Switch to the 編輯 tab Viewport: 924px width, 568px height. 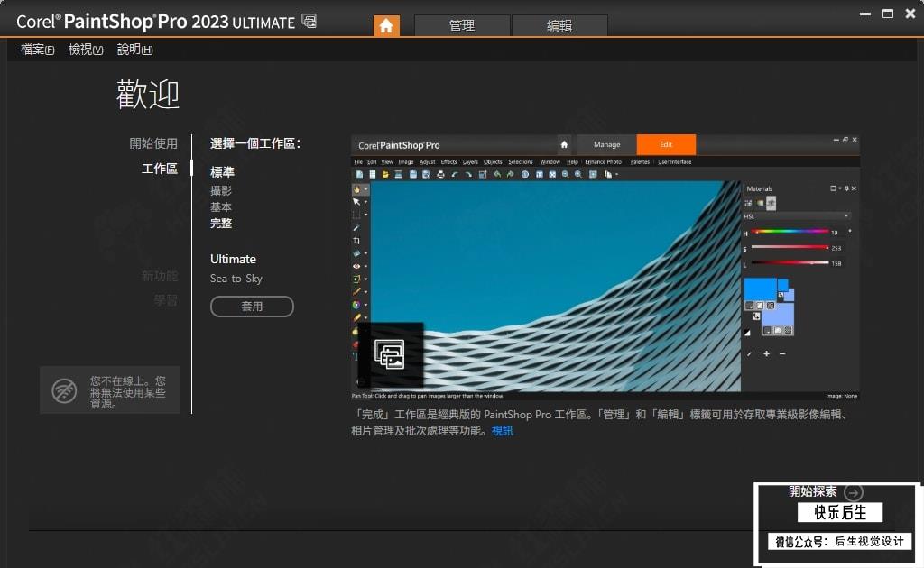pos(559,25)
